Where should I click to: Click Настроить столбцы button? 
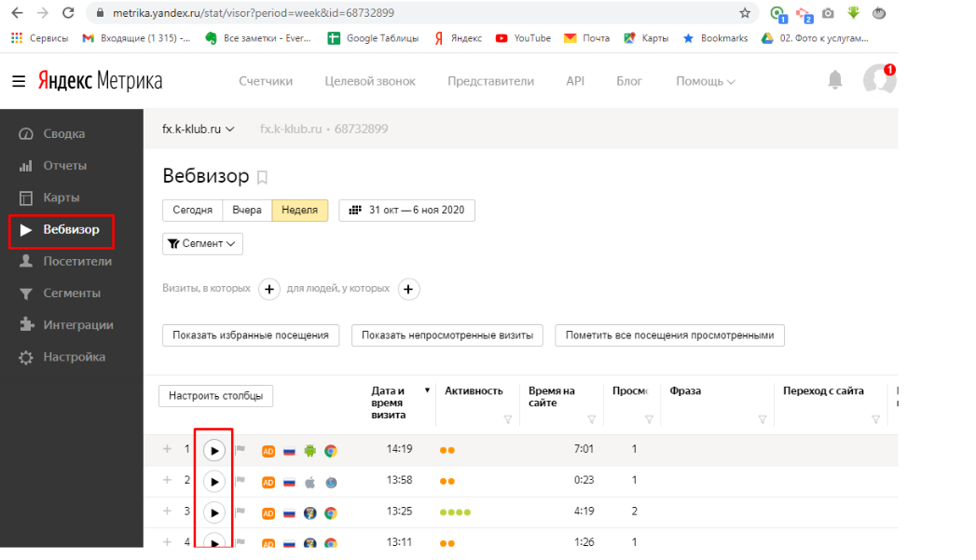[215, 396]
